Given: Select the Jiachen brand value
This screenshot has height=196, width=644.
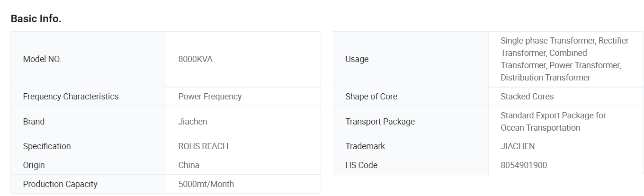Looking at the screenshot, I should click(x=193, y=122).
